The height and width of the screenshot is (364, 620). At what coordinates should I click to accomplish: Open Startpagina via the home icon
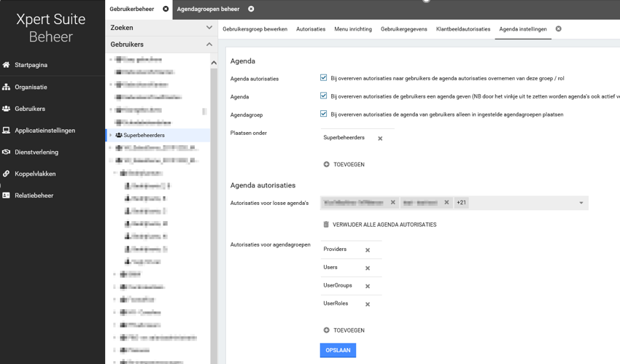tap(7, 65)
